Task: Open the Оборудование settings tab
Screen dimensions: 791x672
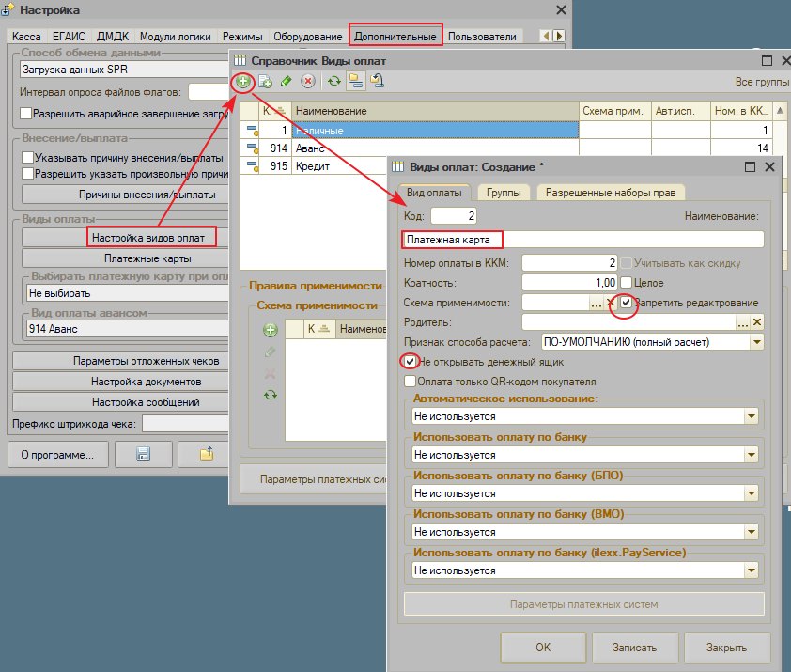Action: click(308, 37)
